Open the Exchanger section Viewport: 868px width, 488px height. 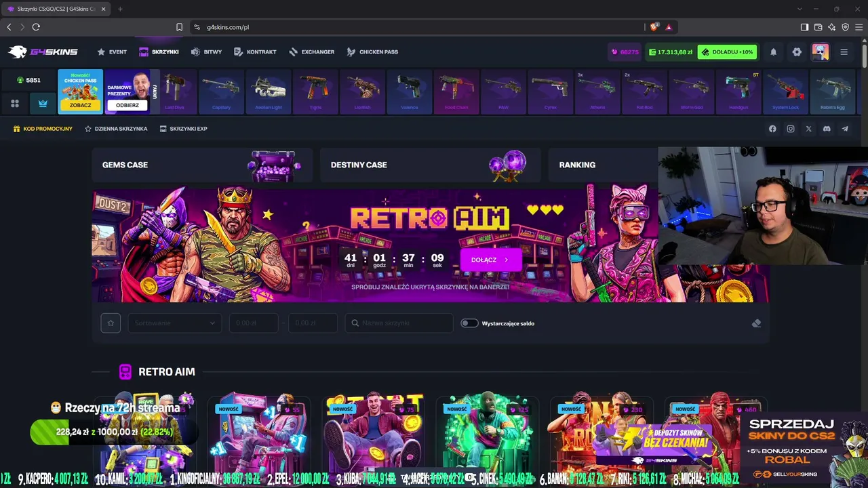click(311, 52)
